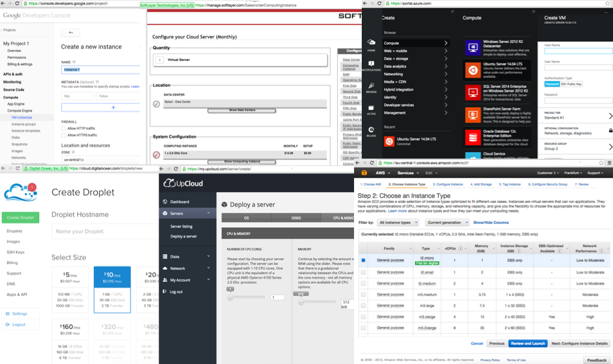Viewport: 613px width, 364px height.
Task: Expand Pricing Tier Standard A1 chevron
Action: [610, 116]
